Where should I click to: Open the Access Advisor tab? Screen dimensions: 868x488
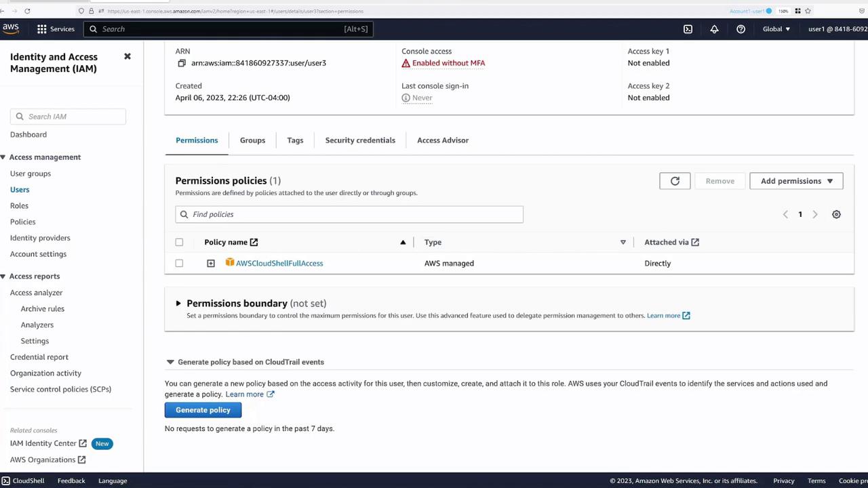443,140
